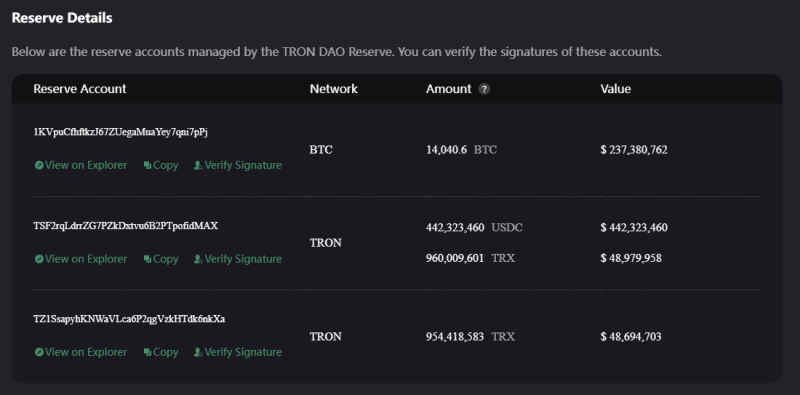The image size is (800, 395).
Task: Click verify signature person icon for BTC account
Action: pyautogui.click(x=198, y=165)
